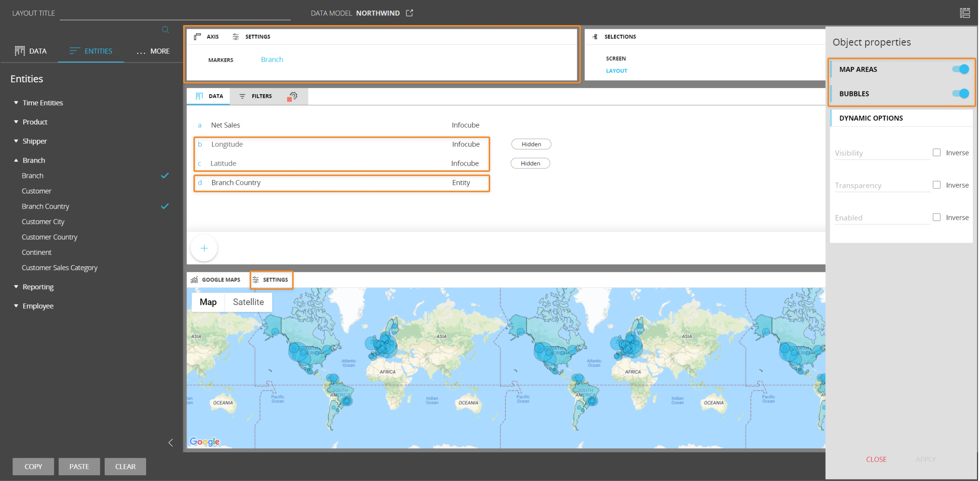Toggle the Map Areas switch
The width and height of the screenshot is (980, 481).
point(960,69)
